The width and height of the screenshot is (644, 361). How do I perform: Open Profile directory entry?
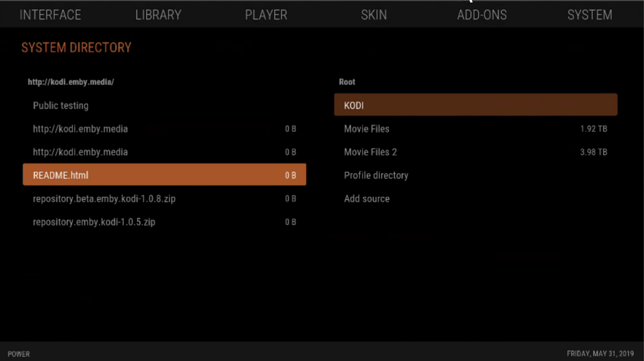tap(475, 175)
